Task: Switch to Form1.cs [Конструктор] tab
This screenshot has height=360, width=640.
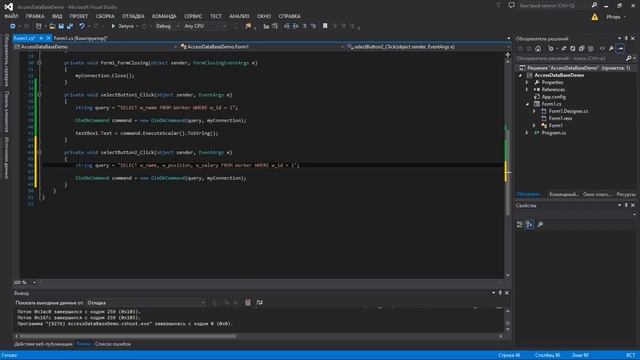Action: pyautogui.click(x=80, y=38)
